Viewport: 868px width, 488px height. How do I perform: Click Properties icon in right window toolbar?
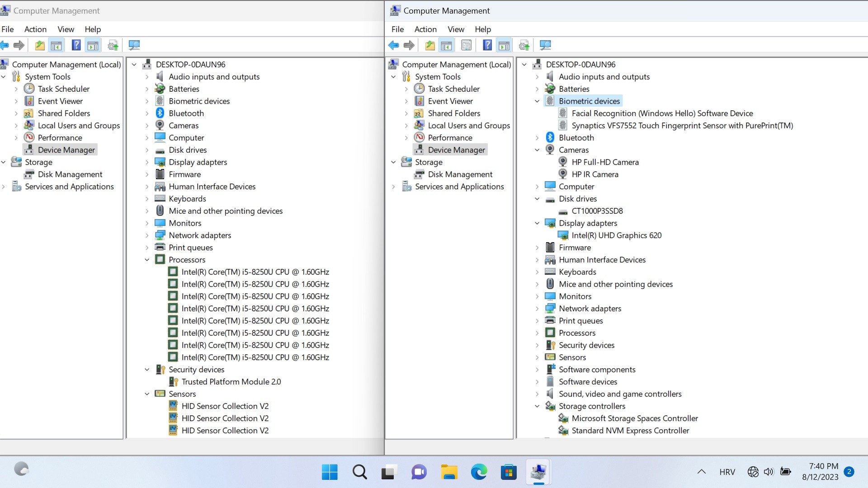tap(467, 45)
